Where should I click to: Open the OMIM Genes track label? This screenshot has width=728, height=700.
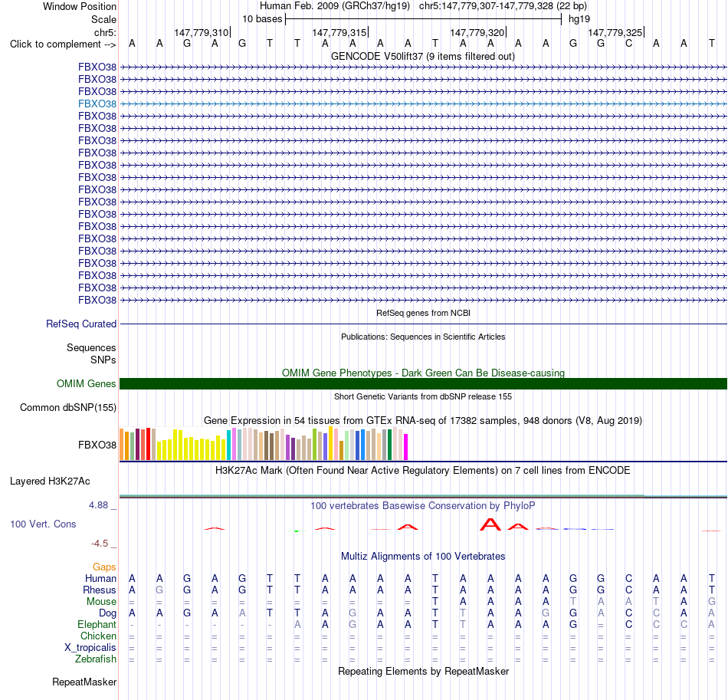click(x=86, y=383)
